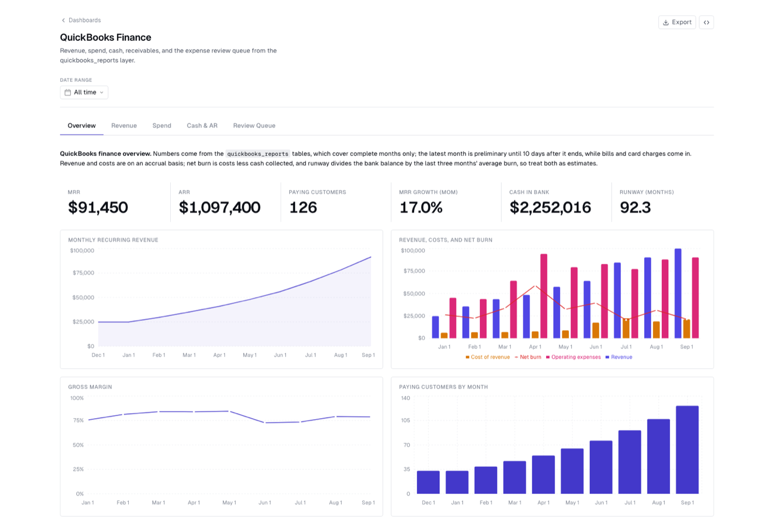Click the Apr 1 bar in Paying Customers chart
Viewport: 774px width, 532px height.
click(x=543, y=474)
